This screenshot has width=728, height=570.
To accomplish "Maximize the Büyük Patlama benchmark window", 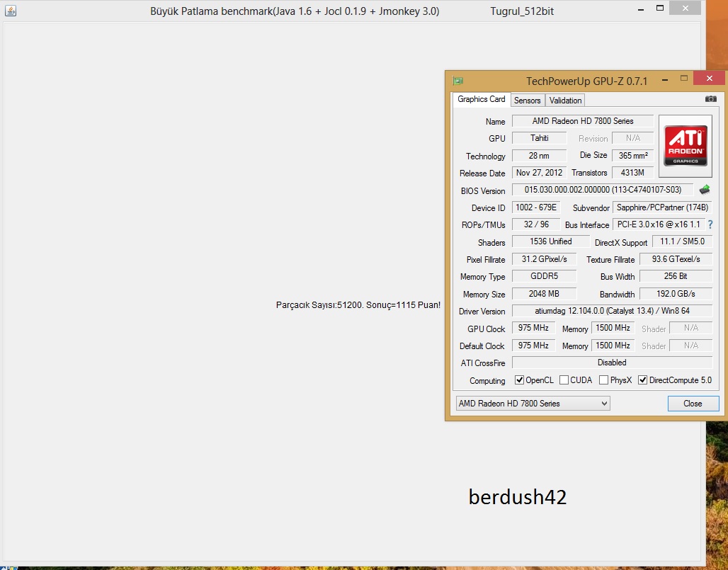I will coord(660,8).
